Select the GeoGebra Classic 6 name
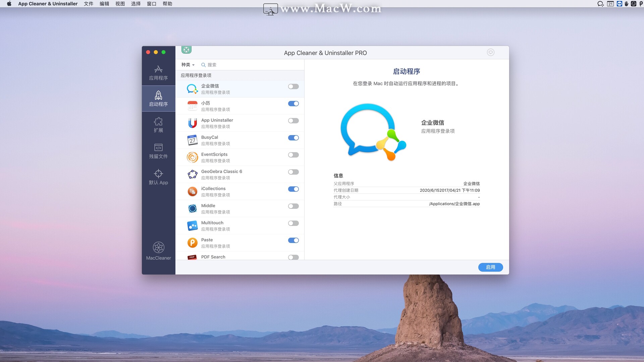This screenshot has height=362, width=644. (222, 171)
